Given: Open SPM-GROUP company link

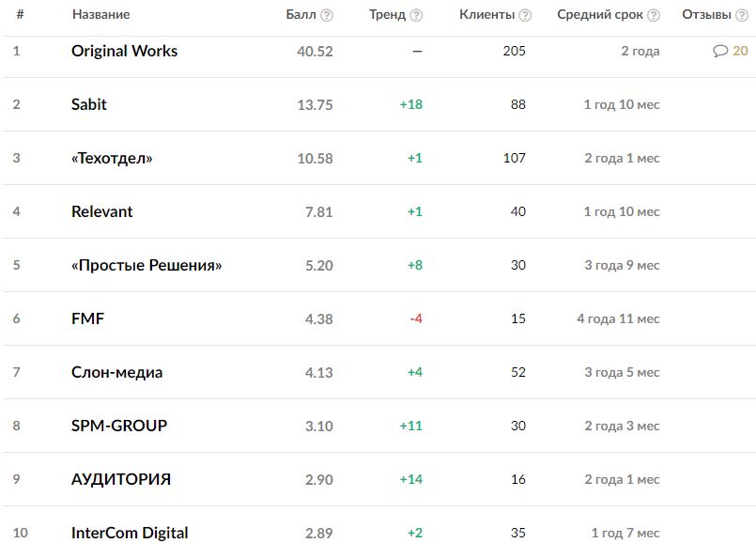Looking at the screenshot, I should pyautogui.click(x=119, y=426).
